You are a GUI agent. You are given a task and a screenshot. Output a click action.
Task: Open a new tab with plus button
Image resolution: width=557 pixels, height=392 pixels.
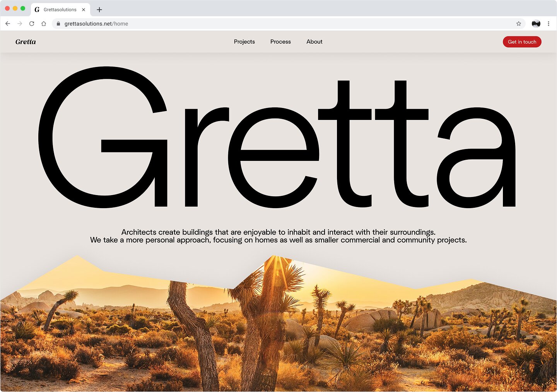pos(99,10)
